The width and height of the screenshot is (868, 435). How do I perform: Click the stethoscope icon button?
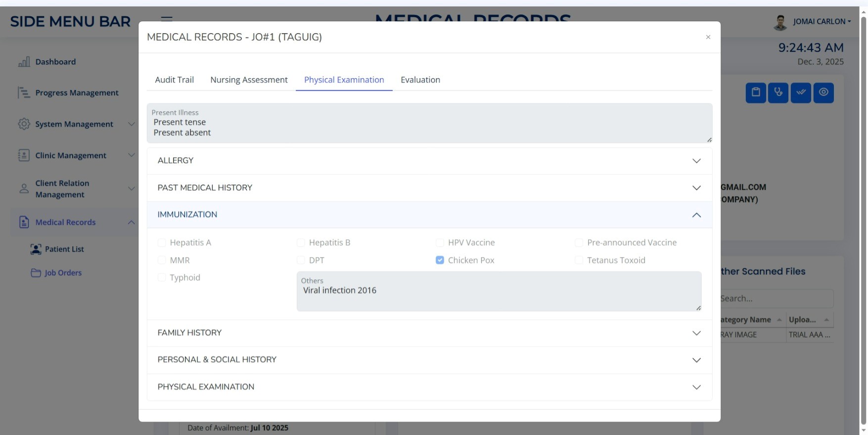pyautogui.click(x=778, y=92)
